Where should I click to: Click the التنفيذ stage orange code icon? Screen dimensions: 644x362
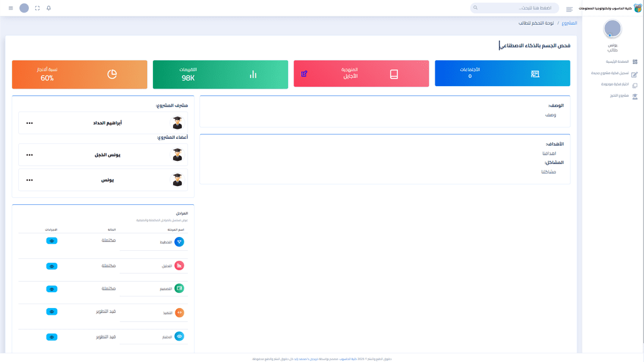[179, 312]
